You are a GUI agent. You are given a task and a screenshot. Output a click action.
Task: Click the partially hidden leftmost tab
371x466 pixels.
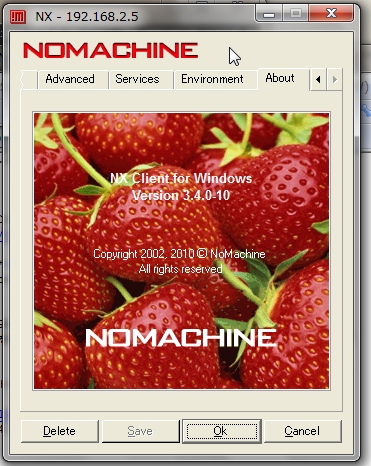coord(30,80)
